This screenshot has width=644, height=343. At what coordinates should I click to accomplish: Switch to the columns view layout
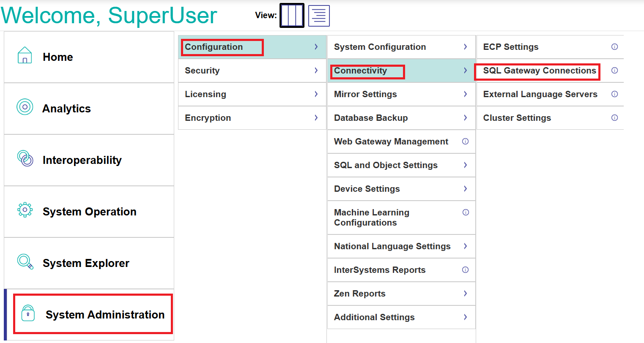(292, 16)
